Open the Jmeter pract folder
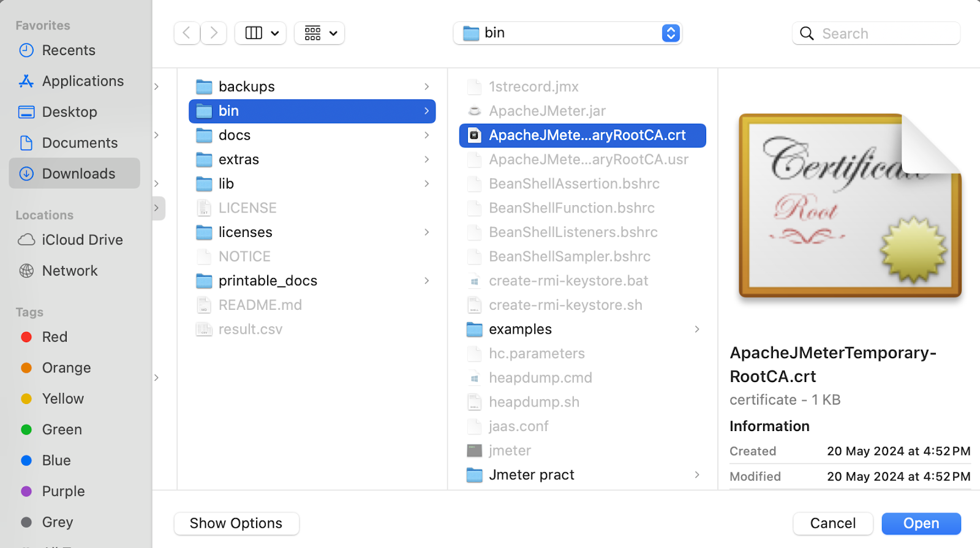Image resolution: width=980 pixels, height=548 pixels. (x=582, y=475)
